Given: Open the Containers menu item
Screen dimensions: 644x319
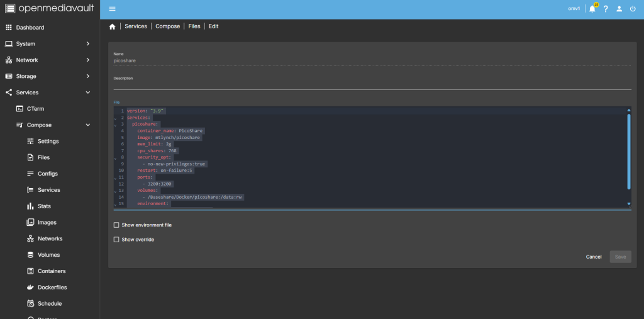Looking at the screenshot, I should 52,271.
